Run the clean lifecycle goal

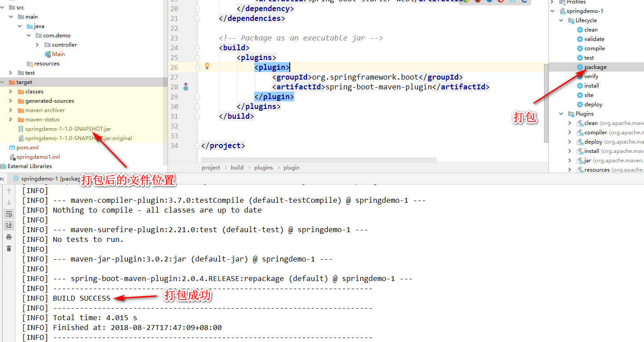tap(591, 30)
